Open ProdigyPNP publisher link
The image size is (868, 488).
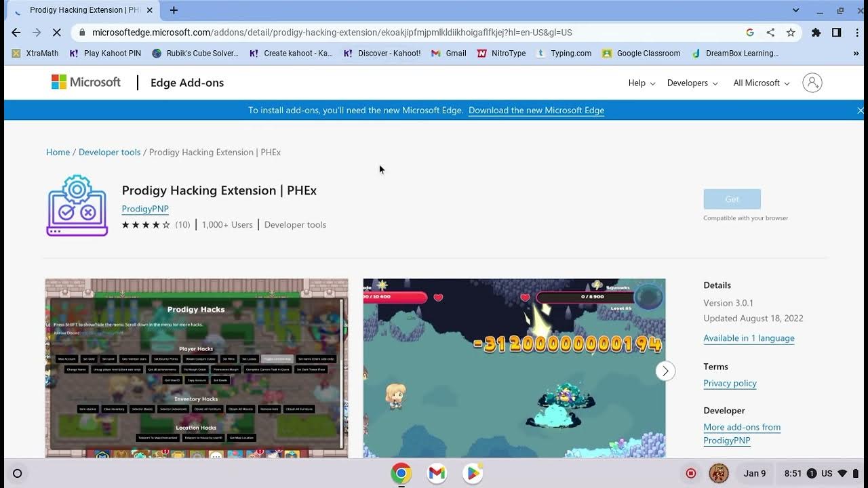point(145,209)
